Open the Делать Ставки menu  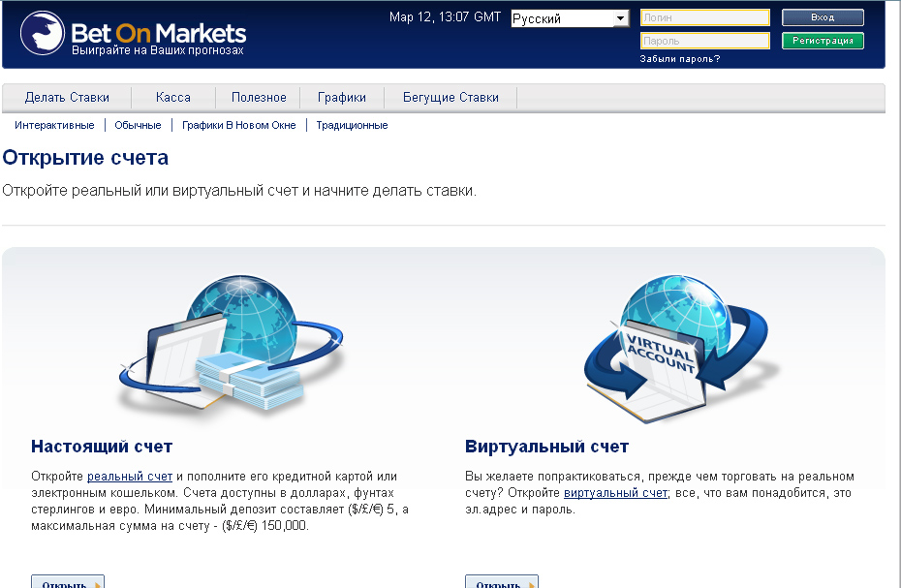[67, 98]
